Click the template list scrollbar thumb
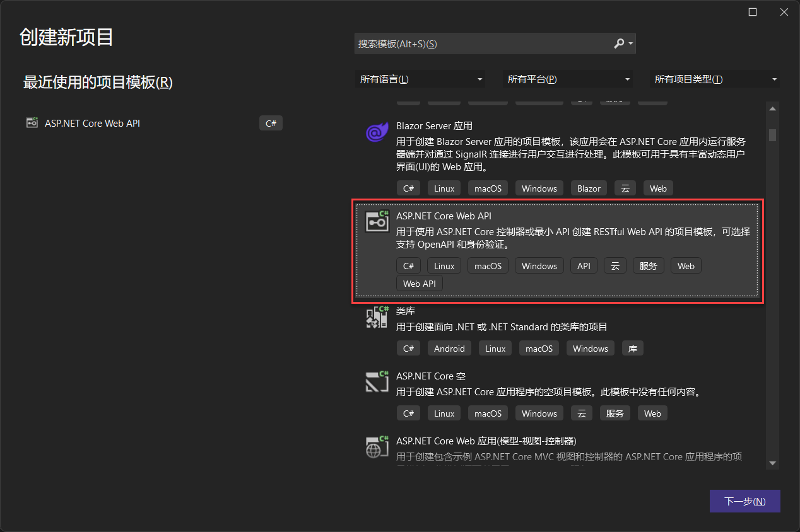 click(772, 135)
